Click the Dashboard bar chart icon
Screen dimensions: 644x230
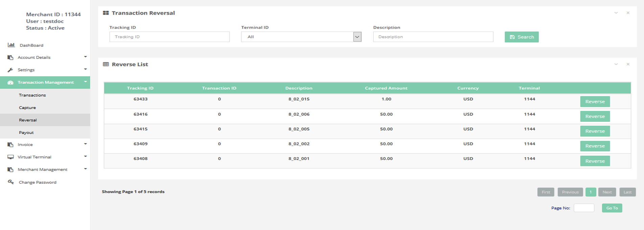click(x=11, y=45)
